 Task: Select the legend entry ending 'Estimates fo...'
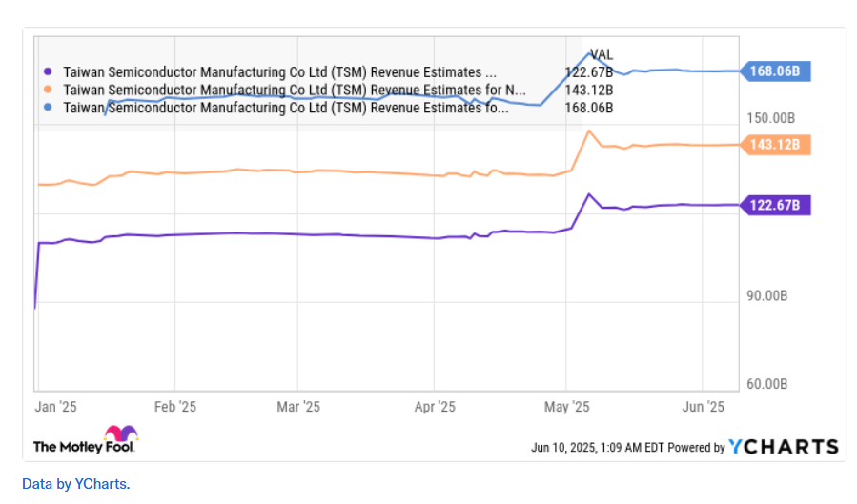[x=285, y=108]
